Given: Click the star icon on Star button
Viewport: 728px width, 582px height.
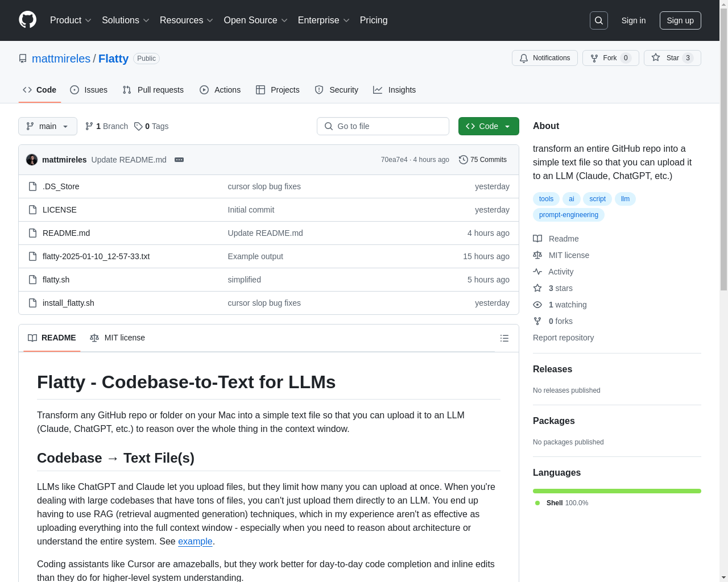Looking at the screenshot, I should 656,58.
